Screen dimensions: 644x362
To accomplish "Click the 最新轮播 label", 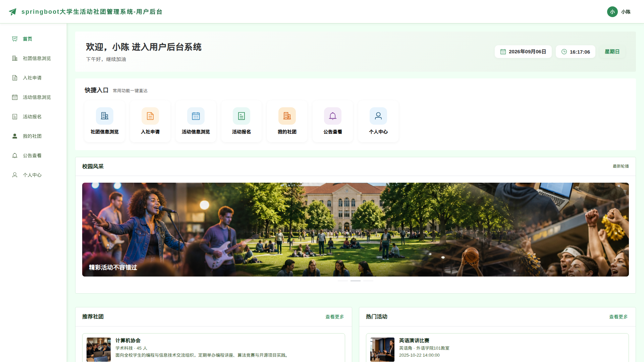I will tap(621, 166).
